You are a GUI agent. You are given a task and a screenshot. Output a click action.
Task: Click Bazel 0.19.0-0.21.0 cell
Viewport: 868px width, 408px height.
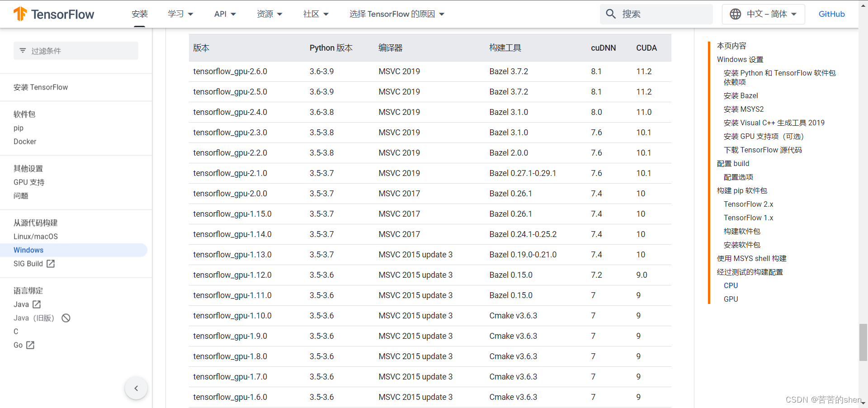(x=523, y=255)
